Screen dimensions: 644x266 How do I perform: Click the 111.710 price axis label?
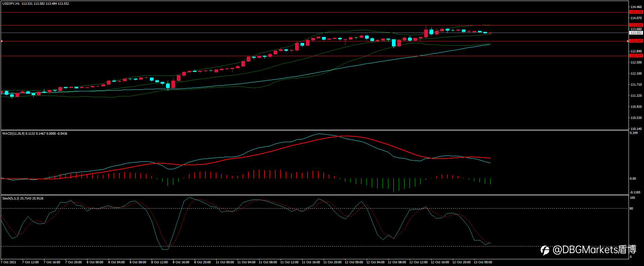pyautogui.click(x=636, y=85)
